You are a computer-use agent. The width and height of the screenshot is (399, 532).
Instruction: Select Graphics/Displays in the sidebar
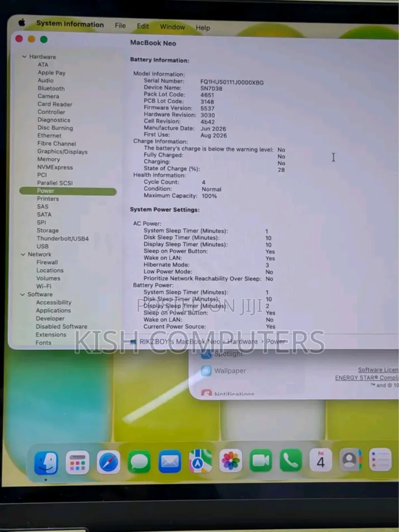coord(63,152)
